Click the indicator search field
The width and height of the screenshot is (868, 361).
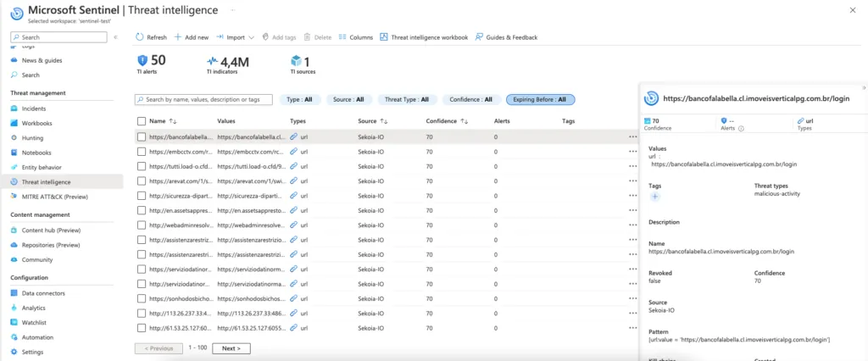203,100
